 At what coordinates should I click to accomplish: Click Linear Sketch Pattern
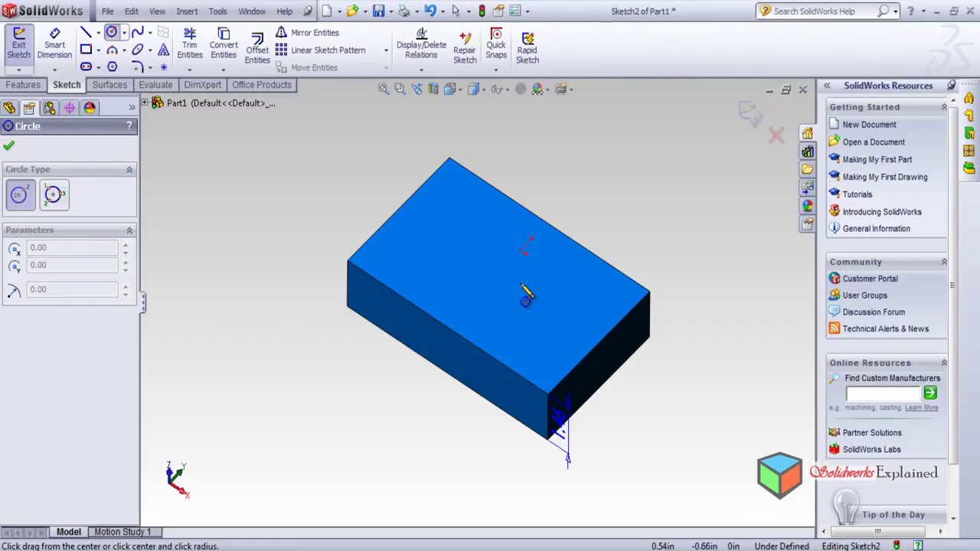coord(320,50)
